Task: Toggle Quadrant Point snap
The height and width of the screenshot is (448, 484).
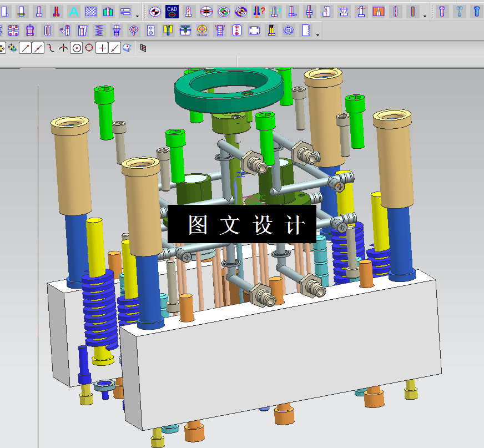Action: [x=89, y=48]
